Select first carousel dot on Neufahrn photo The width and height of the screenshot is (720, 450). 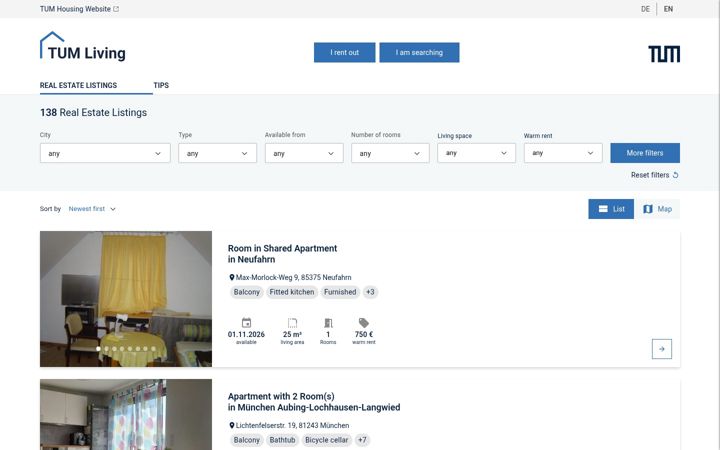98,349
